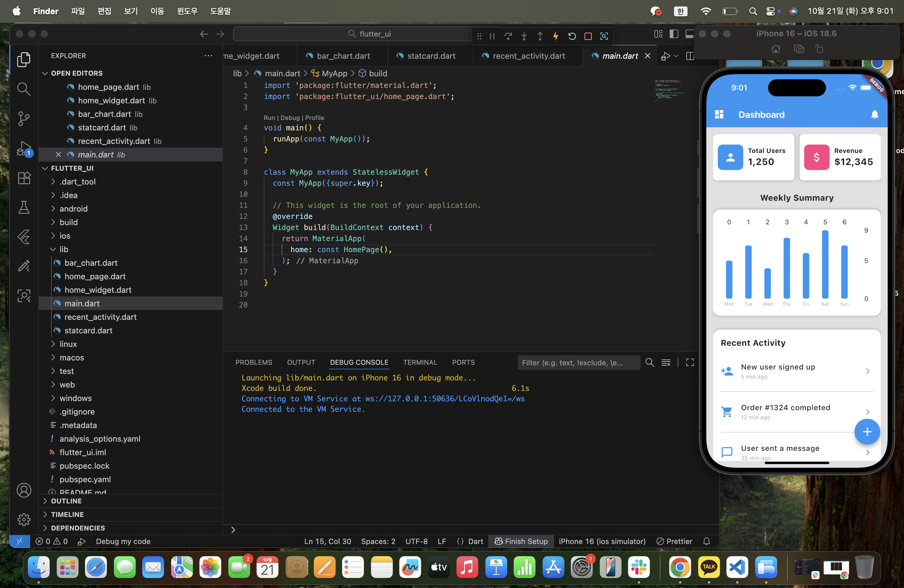
Task: Click iPhone 16 (ios simulator) in the status bar
Action: tap(602, 541)
